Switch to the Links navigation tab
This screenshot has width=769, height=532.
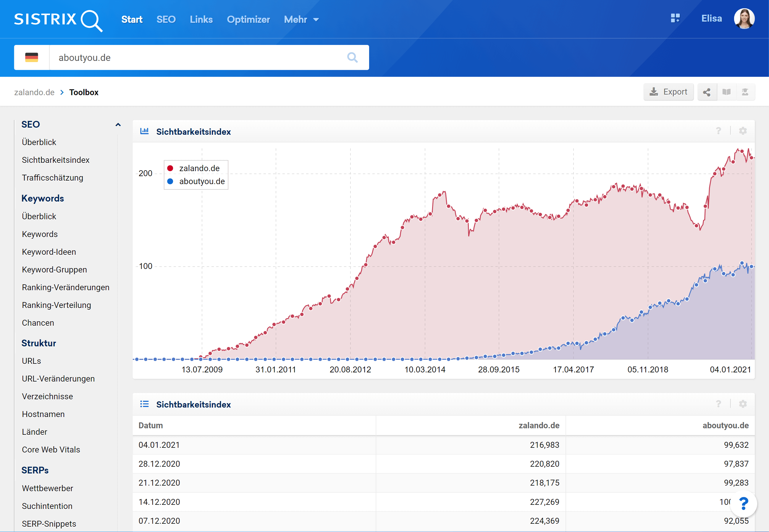[x=201, y=20]
